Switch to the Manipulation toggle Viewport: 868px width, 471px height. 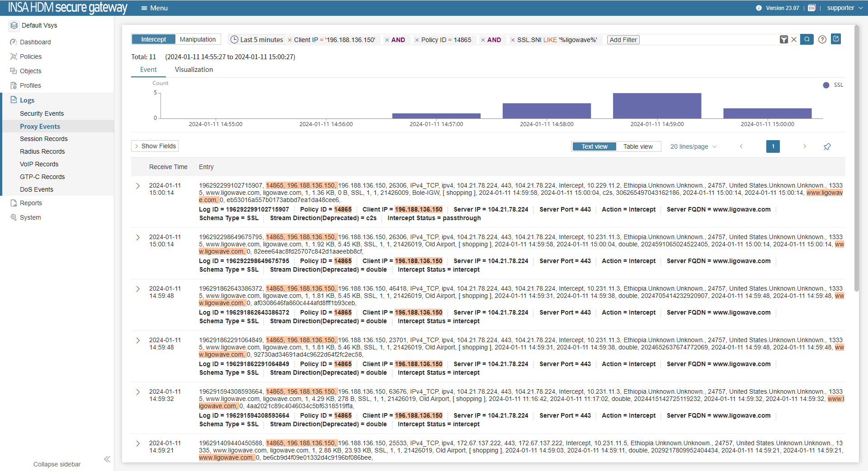(198, 39)
